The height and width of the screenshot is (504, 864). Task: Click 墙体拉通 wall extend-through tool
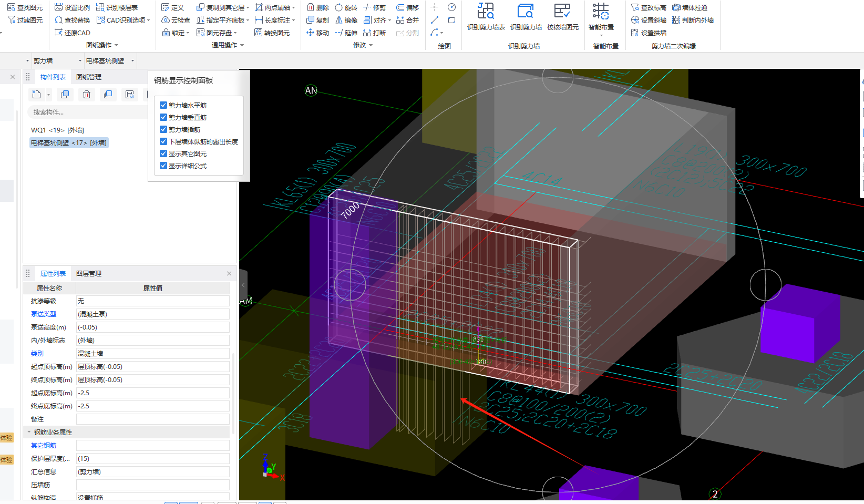point(690,7)
